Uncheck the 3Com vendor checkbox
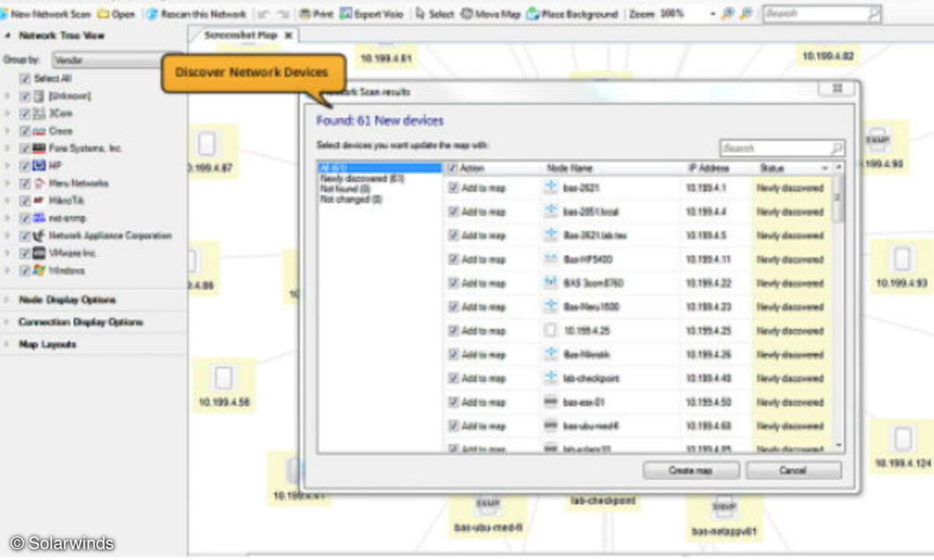This screenshot has width=934, height=560. click(25, 114)
